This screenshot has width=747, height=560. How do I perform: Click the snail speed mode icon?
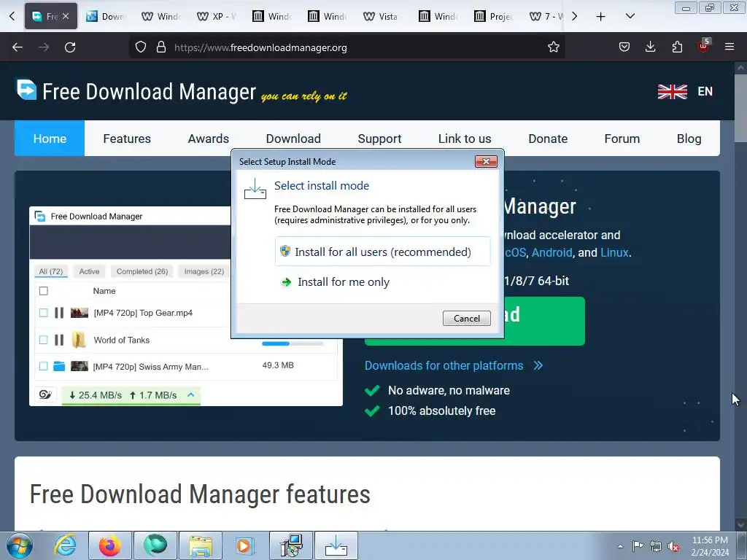pos(45,394)
